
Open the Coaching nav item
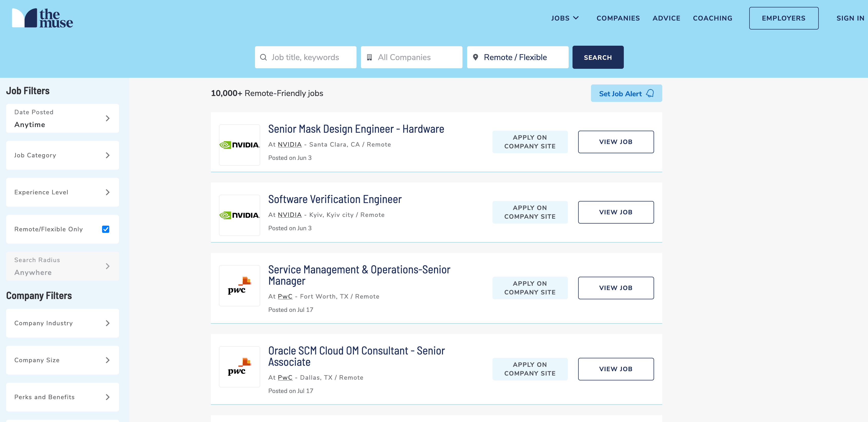pos(712,18)
